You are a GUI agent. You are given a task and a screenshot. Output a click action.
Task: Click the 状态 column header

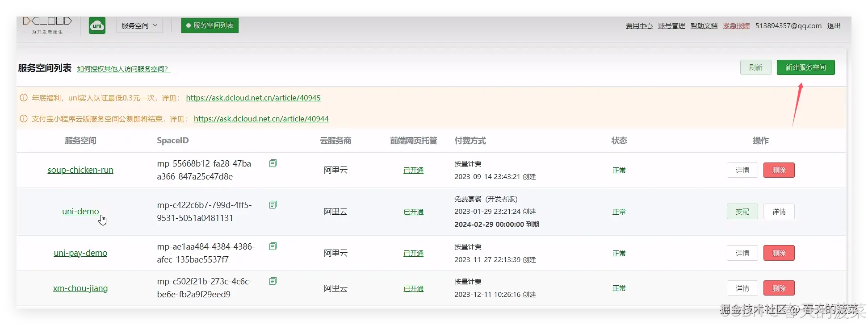click(x=619, y=141)
